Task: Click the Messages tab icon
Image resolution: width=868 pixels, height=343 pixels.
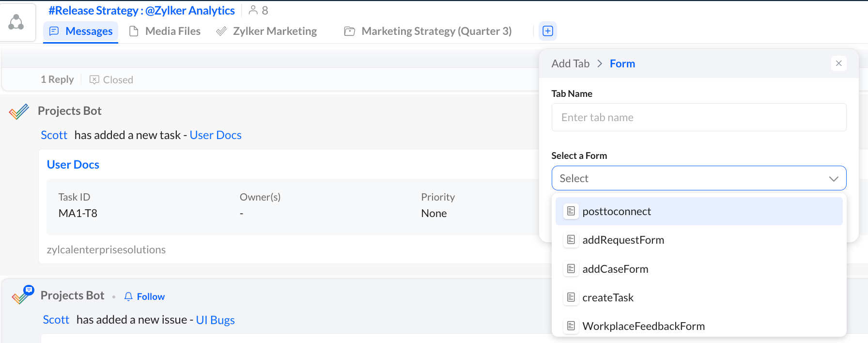Action: click(x=54, y=31)
